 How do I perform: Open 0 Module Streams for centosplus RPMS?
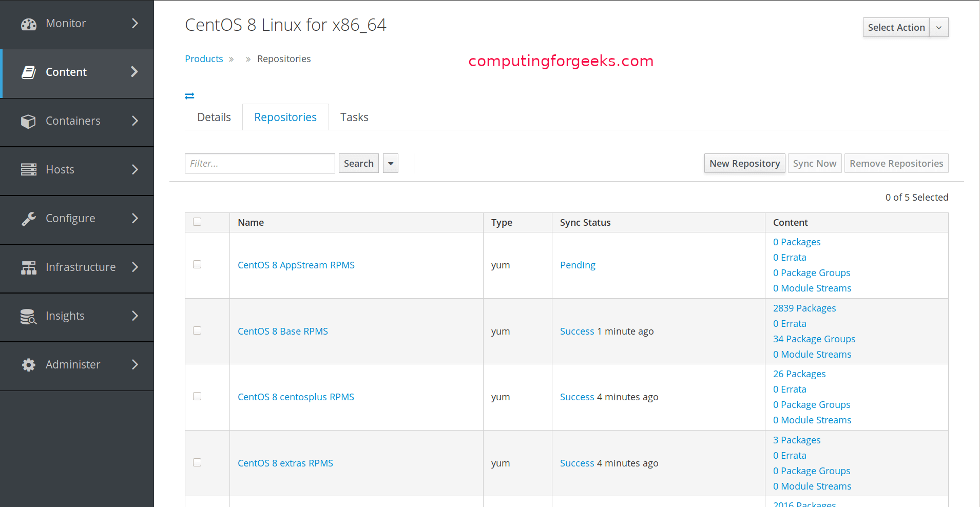tap(812, 420)
